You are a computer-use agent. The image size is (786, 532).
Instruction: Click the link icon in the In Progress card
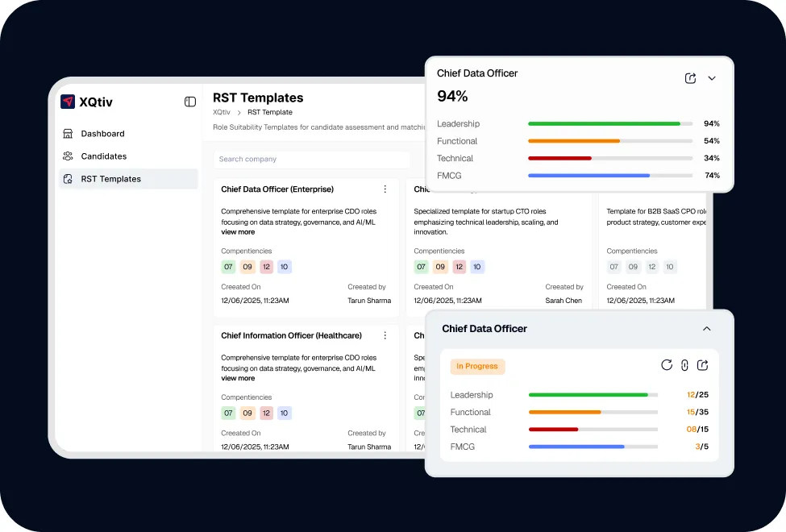(684, 365)
